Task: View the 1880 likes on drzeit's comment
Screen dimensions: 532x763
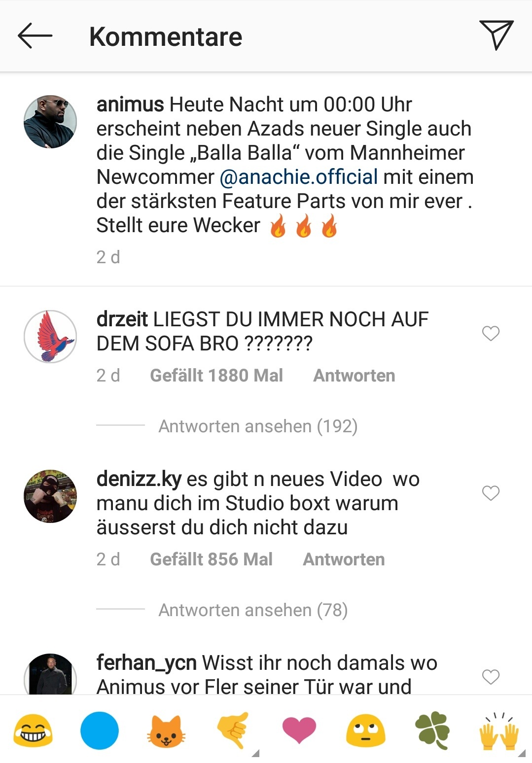Action: click(x=216, y=376)
